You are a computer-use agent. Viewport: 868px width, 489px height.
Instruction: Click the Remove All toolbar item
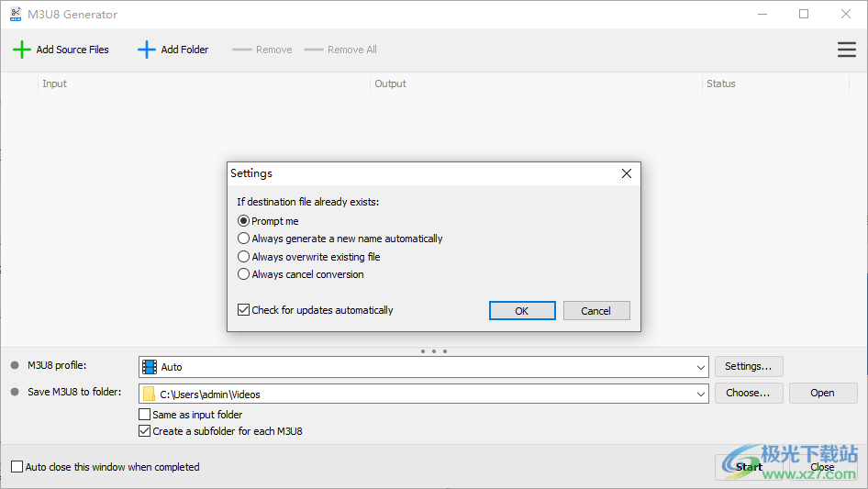pos(340,50)
